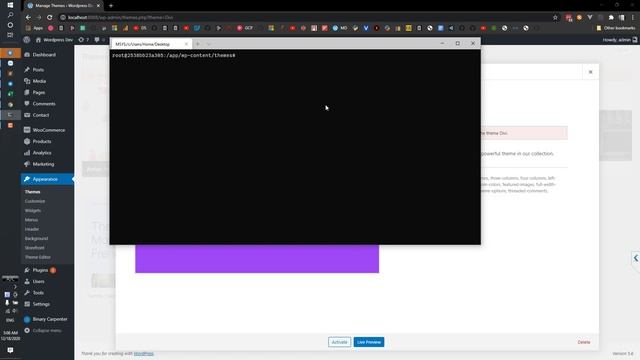
Task: Open Theme Editor submenu item
Action: point(38,258)
